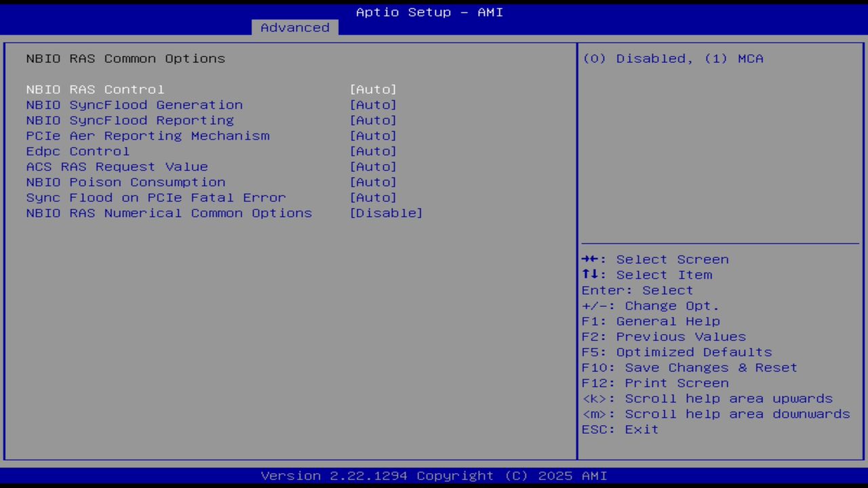Viewport: 868px width, 488px height.
Task: Select PCIe Aer Reporting Mechanism value
Action: tap(373, 136)
